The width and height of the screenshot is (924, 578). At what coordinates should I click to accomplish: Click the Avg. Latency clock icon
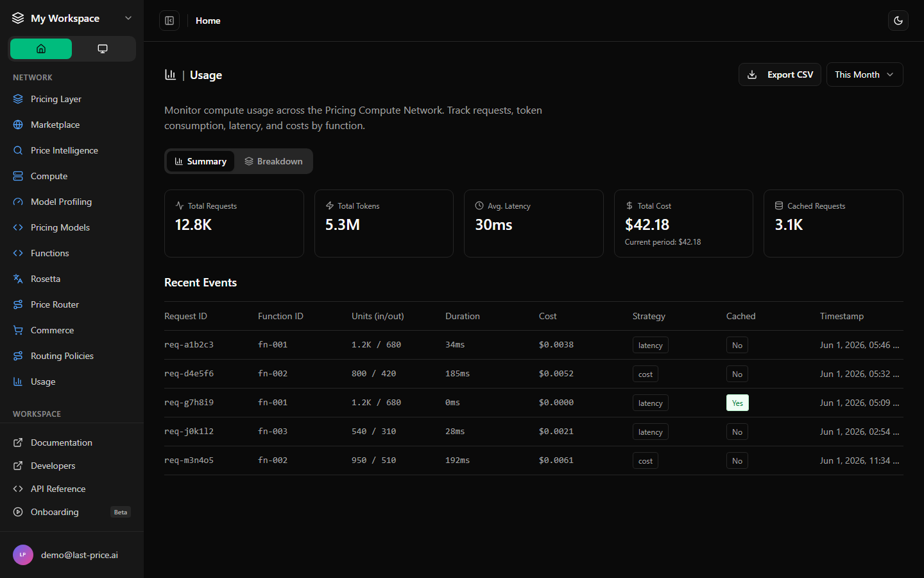coord(479,206)
